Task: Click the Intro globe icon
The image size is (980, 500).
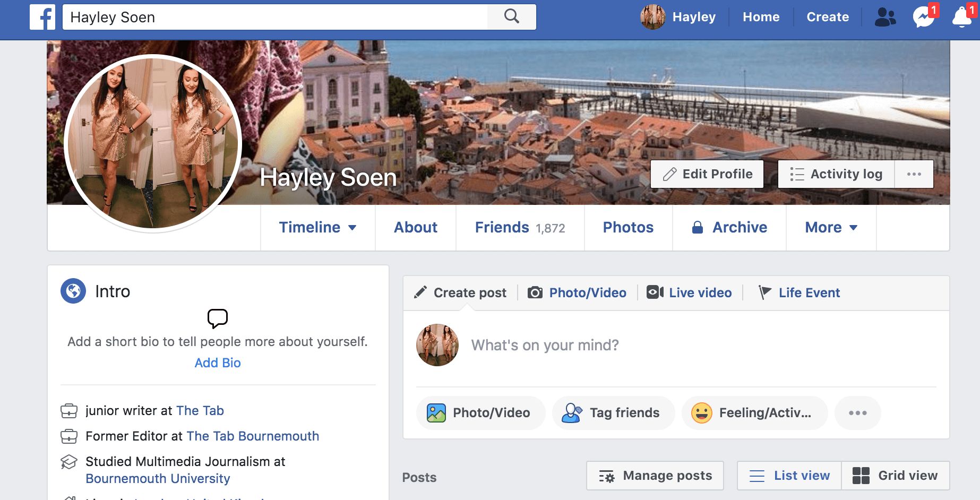Action: pos(73,291)
